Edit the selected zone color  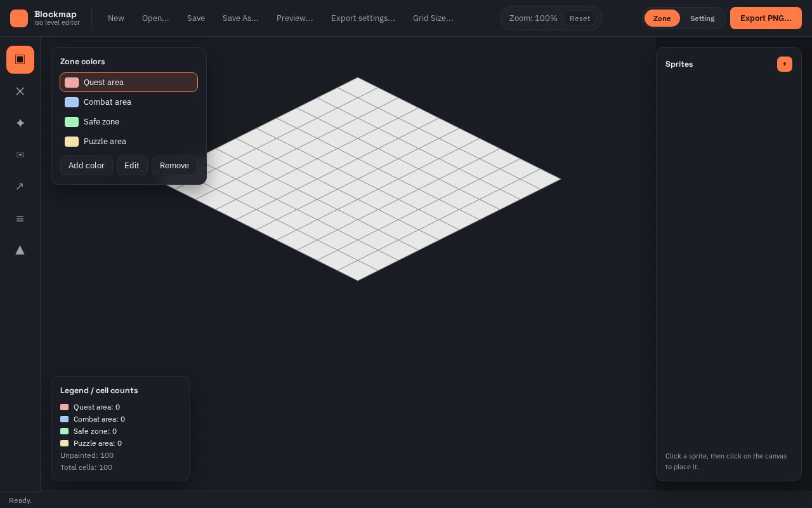(x=132, y=166)
